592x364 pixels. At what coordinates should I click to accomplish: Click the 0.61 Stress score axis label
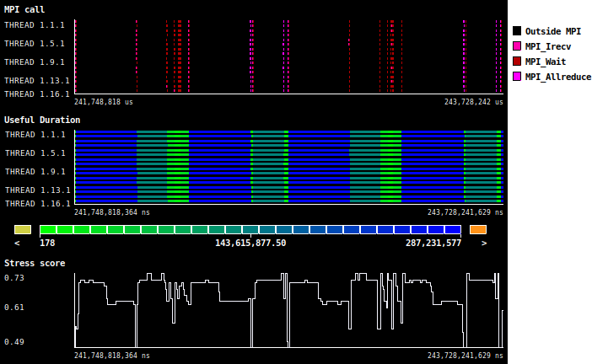coord(14,308)
